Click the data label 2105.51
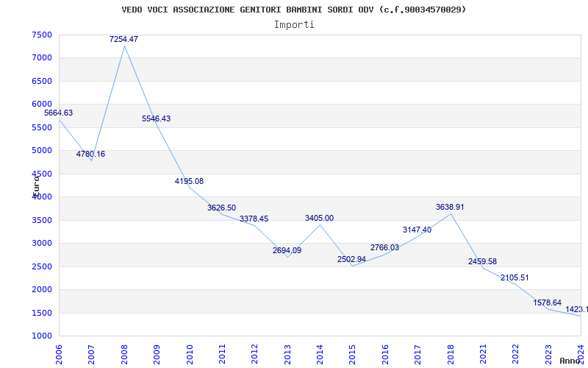Viewport: 588px width, 368px height. click(x=514, y=278)
